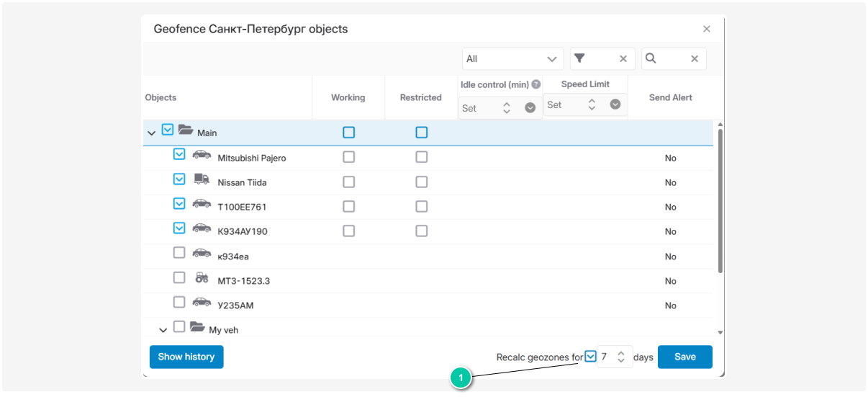Image resolution: width=868 pixels, height=397 pixels.
Task: Click the search magnifier icon
Action: [651, 58]
